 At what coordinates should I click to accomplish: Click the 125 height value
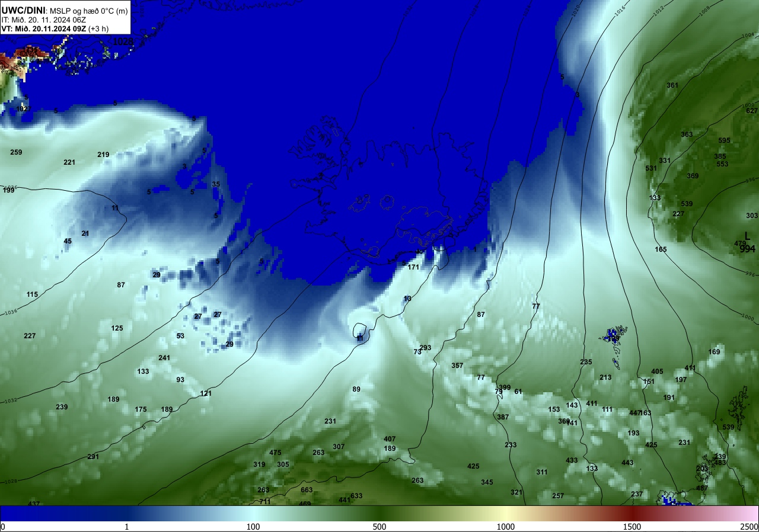pos(117,328)
